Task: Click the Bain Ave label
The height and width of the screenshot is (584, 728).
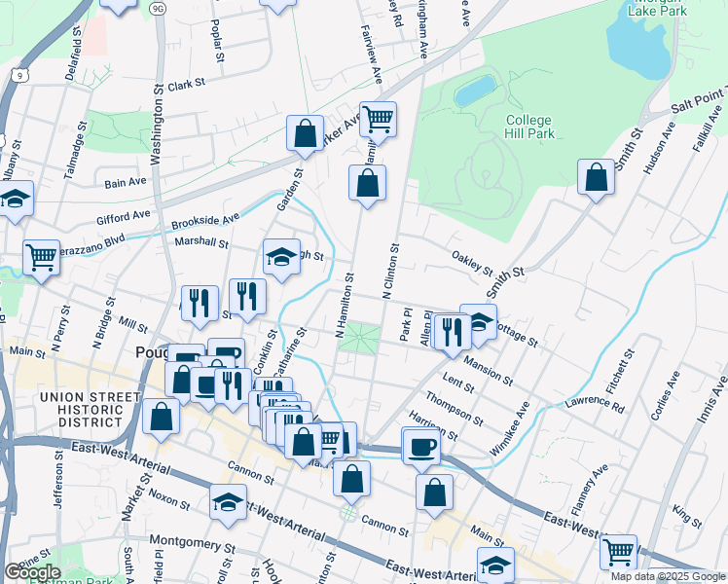Action: (x=126, y=182)
